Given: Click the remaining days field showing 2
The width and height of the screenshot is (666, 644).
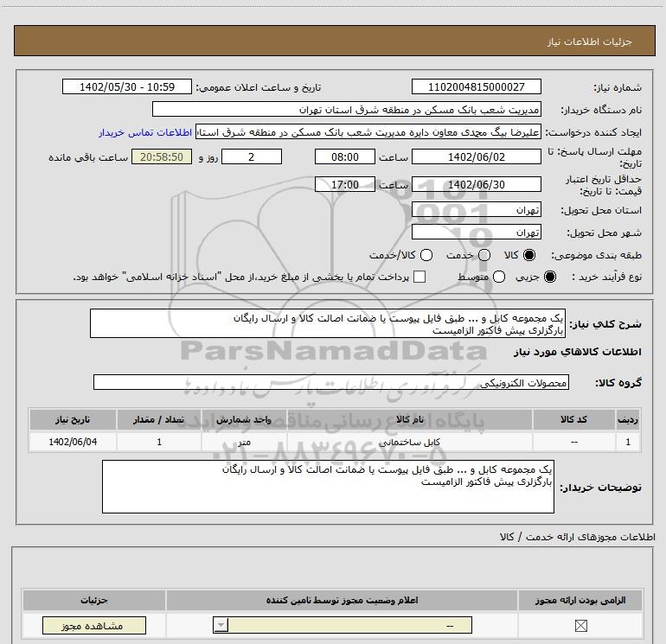Looking at the screenshot, I should coord(252,156).
